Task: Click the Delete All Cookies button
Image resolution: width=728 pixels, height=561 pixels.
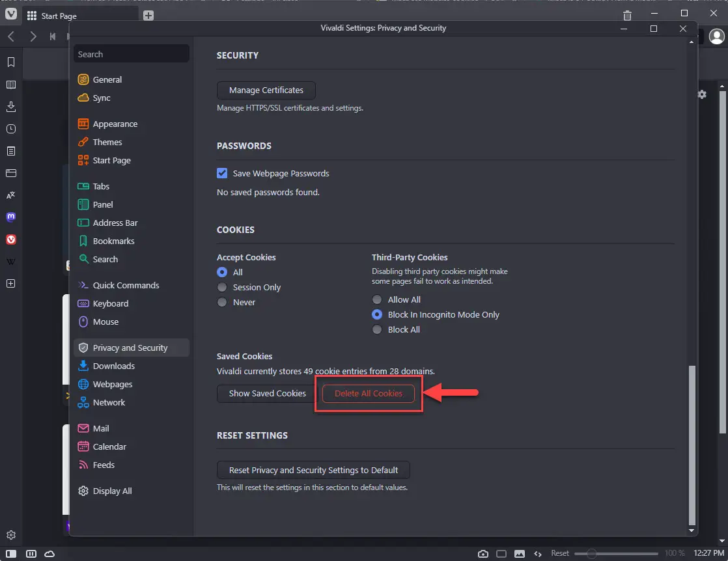Action: (x=368, y=394)
